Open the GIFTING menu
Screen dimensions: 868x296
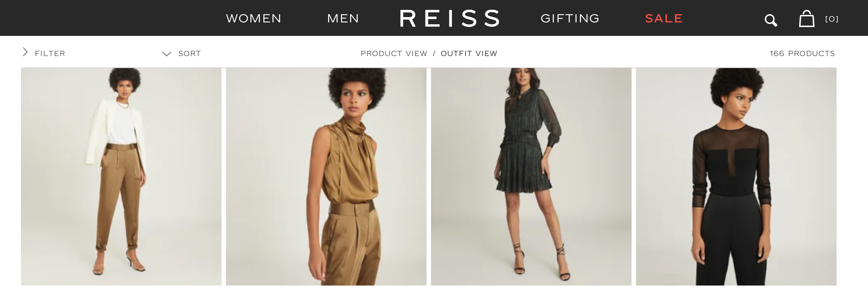click(570, 18)
